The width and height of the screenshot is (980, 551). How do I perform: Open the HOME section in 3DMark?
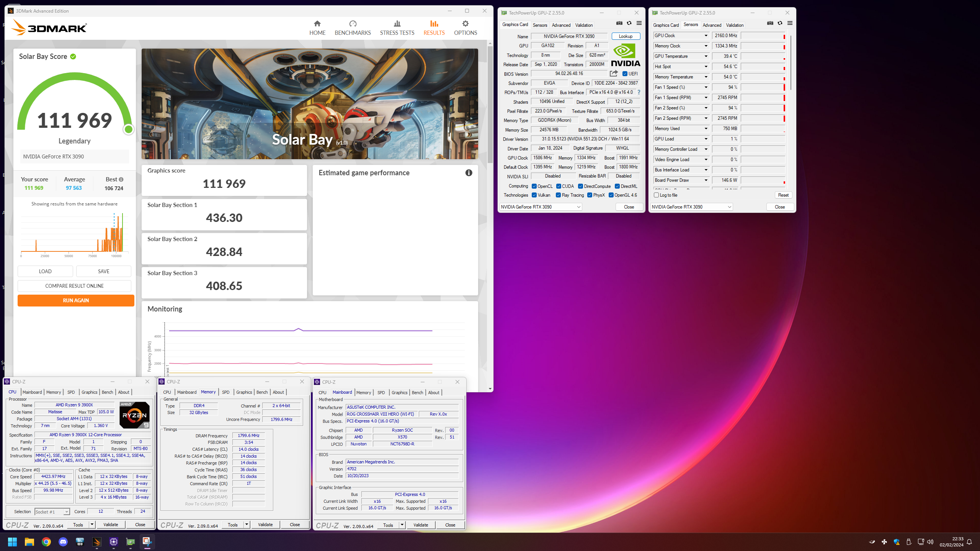click(x=317, y=28)
